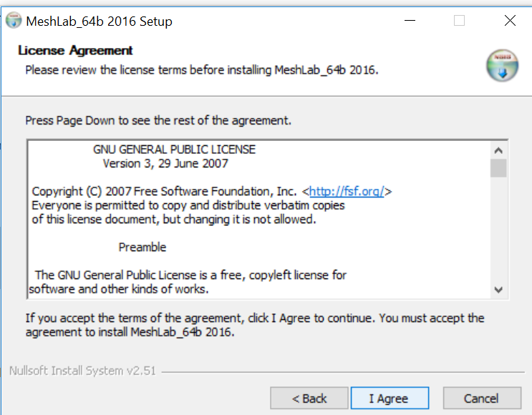Click the Preamble heading in license text
The width and height of the screenshot is (532, 415).
coord(142,247)
